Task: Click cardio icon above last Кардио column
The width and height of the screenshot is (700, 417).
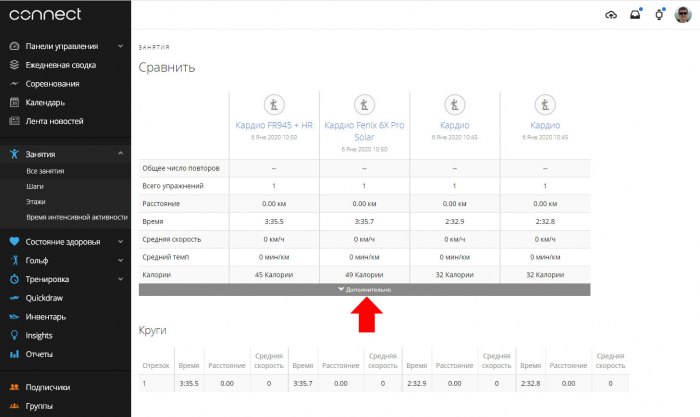Action: pyautogui.click(x=545, y=105)
